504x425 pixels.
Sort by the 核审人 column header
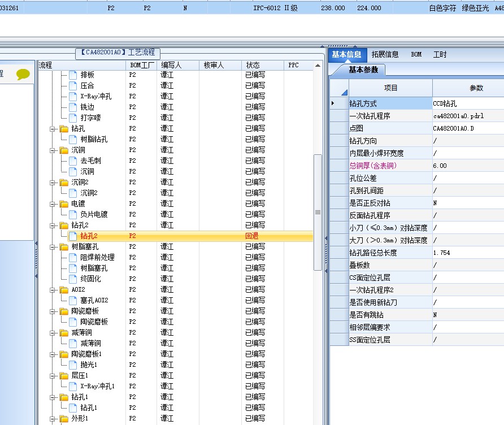tap(220, 65)
